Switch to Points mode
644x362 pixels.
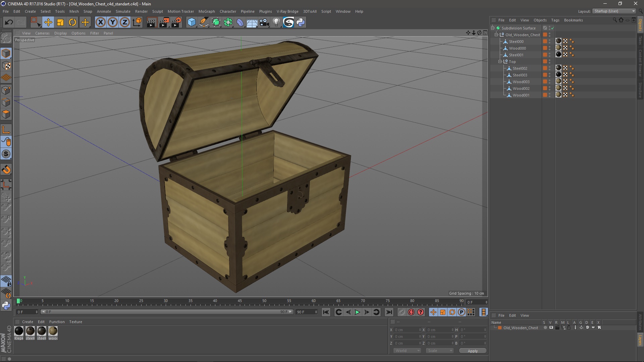click(6, 90)
